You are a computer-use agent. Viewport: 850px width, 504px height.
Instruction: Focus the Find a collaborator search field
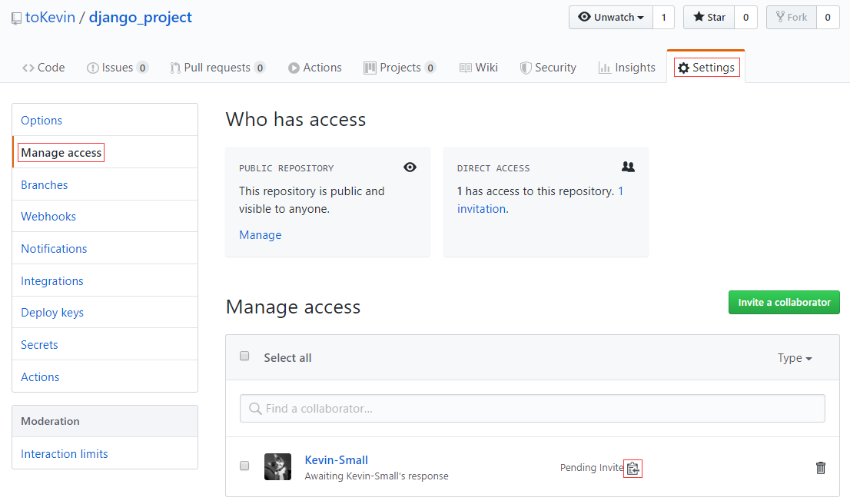point(533,409)
